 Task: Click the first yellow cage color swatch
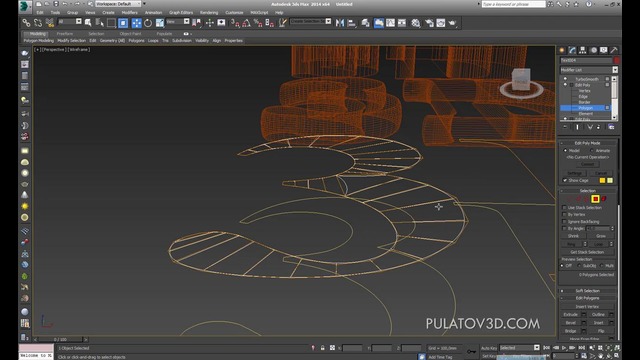pyautogui.click(x=602, y=180)
